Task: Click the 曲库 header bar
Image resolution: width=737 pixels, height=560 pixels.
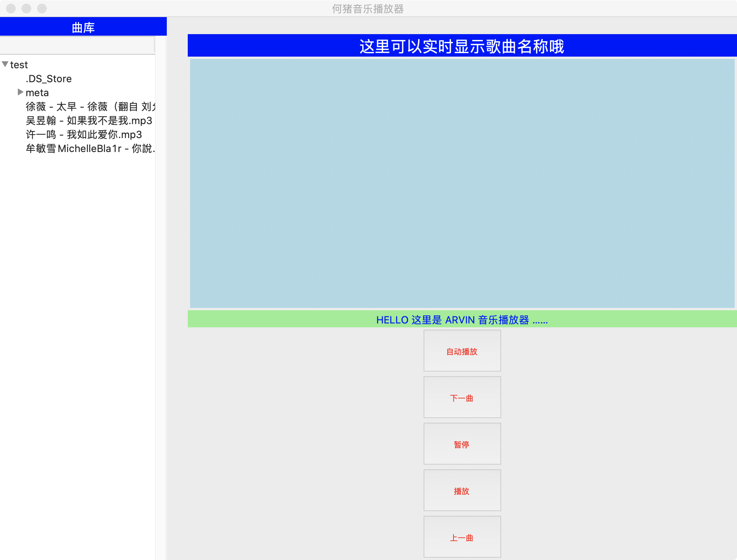Action: click(x=83, y=27)
